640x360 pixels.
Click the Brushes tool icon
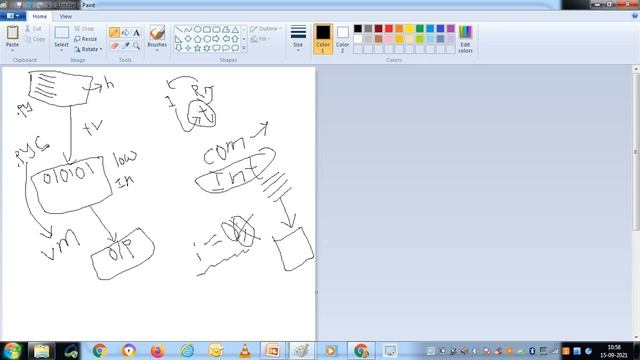157,33
